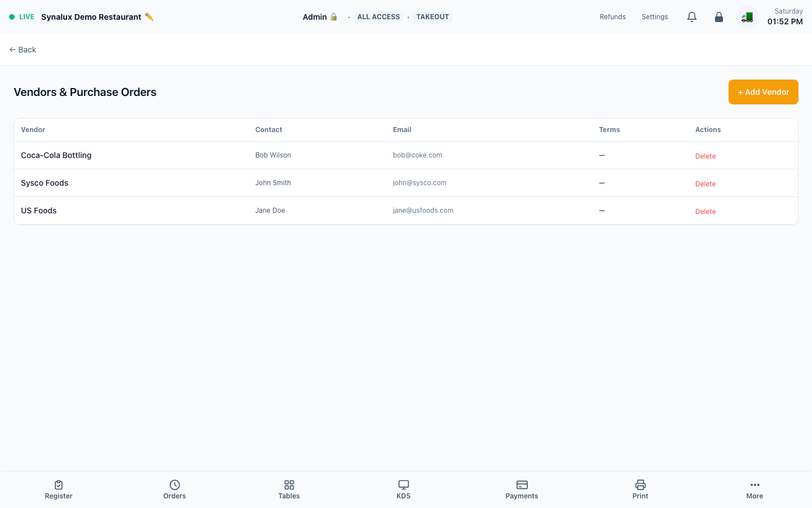Open the delivery truck icon
Viewport: 812px width, 508px height.
point(747,17)
